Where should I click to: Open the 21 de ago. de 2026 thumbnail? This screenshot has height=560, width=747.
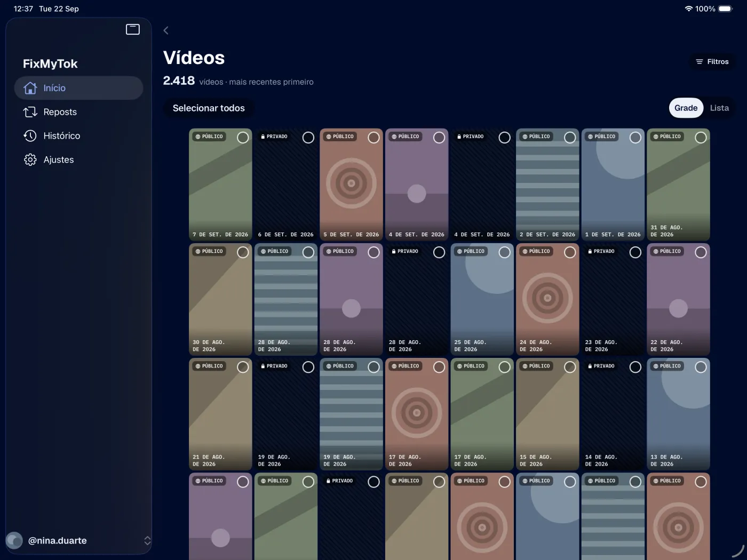(x=220, y=414)
